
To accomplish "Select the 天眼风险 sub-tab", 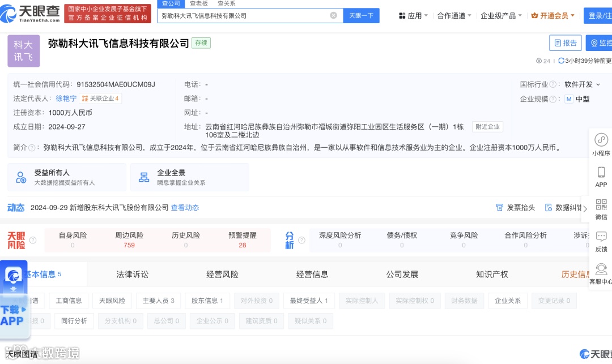I will pos(112,301).
